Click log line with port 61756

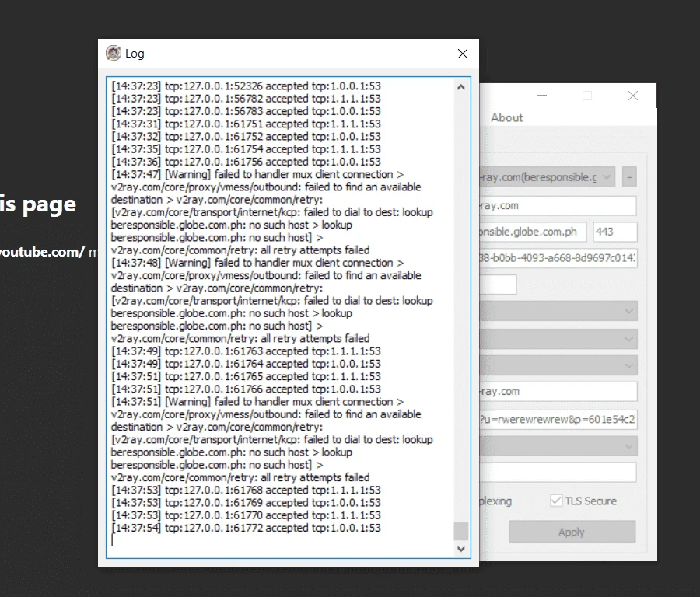(246, 162)
